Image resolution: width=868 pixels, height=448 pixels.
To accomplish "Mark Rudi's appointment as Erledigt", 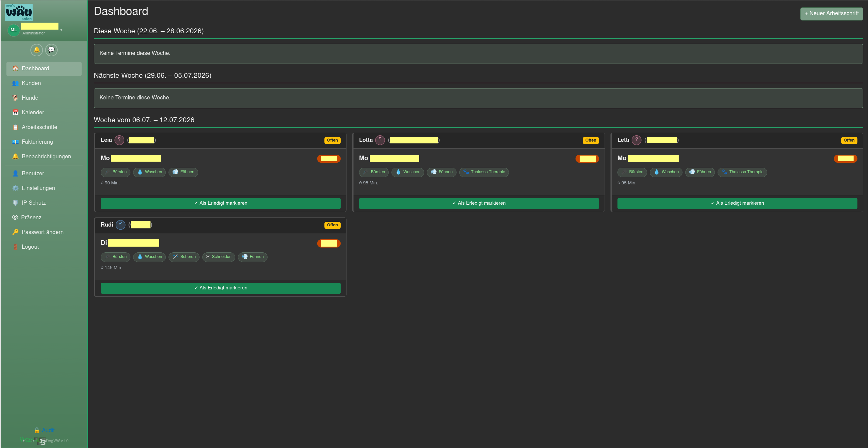I will 220,288.
